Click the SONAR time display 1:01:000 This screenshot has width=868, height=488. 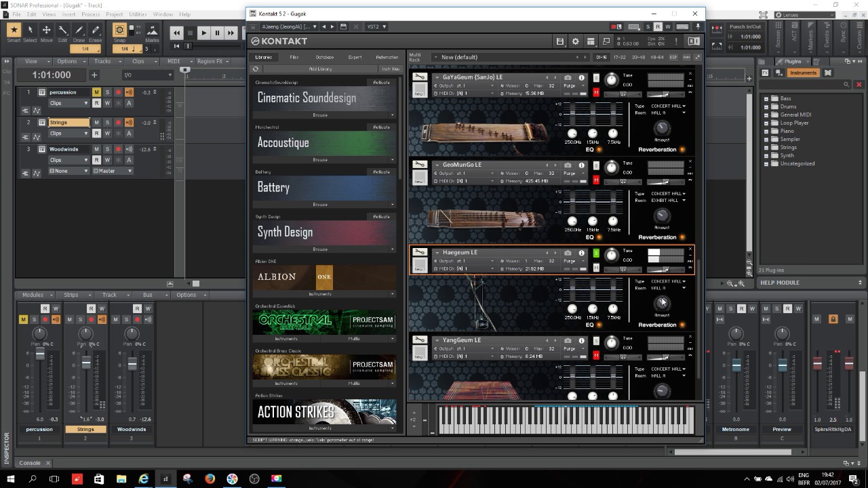coord(52,75)
